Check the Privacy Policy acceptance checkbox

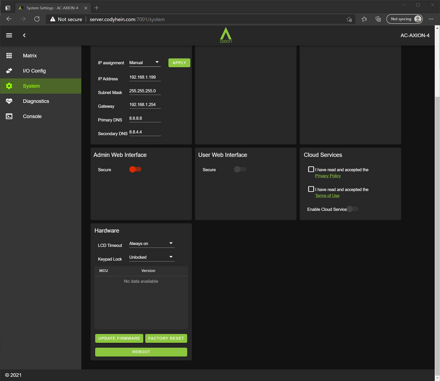click(311, 169)
